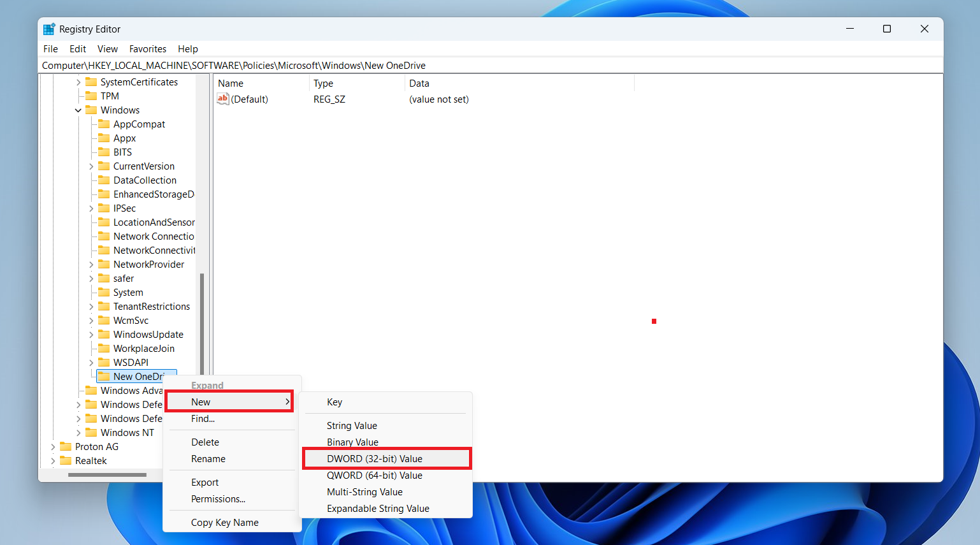Expand the WSDAPI key
The image size is (980, 545).
tap(91, 363)
